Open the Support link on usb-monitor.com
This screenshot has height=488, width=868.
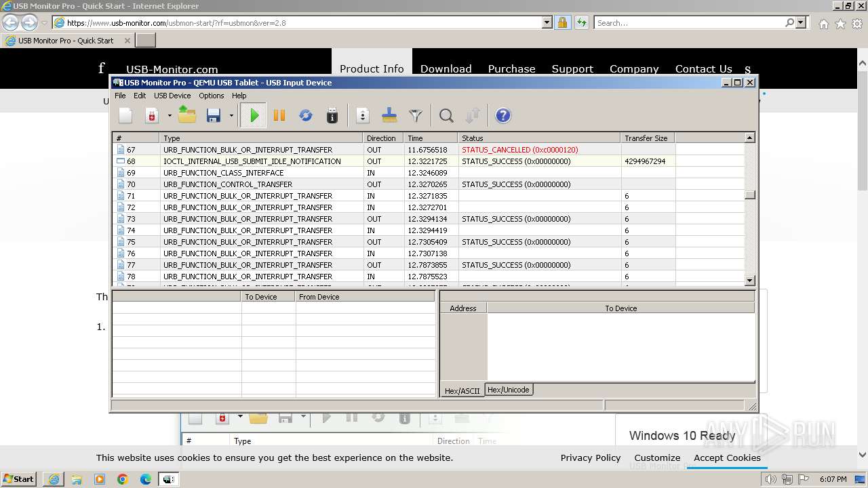tap(572, 68)
